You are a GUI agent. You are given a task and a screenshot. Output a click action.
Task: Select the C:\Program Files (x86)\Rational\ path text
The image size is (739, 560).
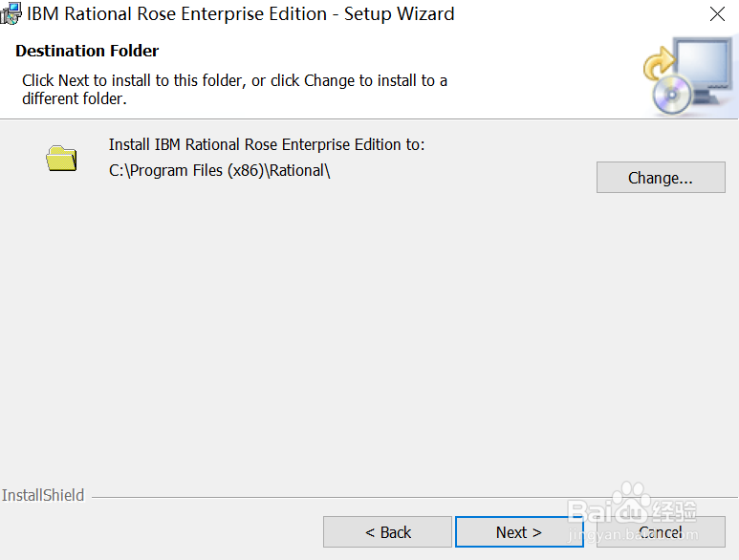click(220, 171)
